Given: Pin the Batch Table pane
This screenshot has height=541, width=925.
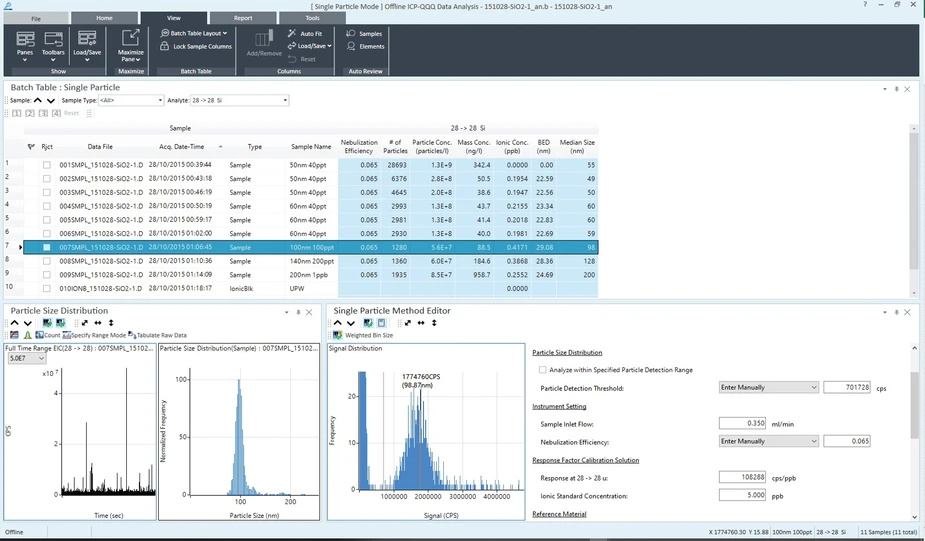Looking at the screenshot, I should pyautogui.click(x=896, y=89).
